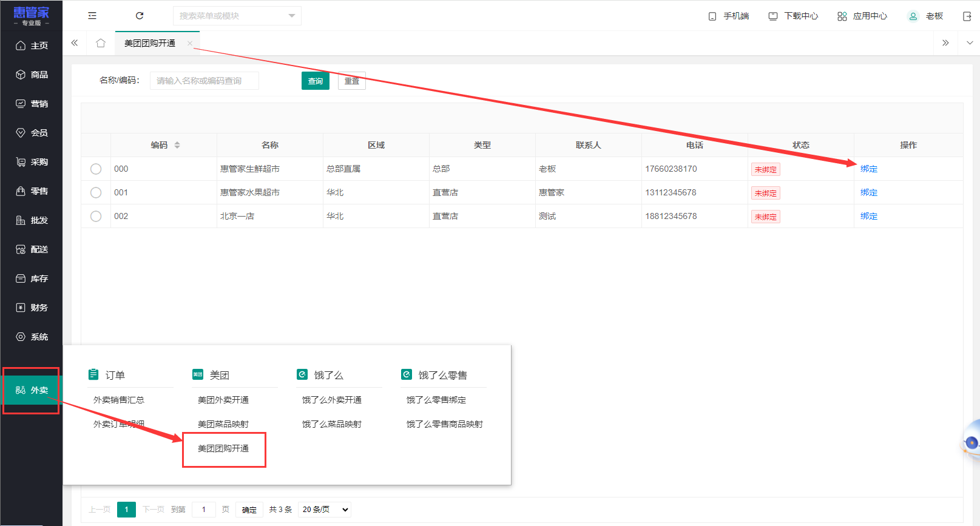The width and height of the screenshot is (980, 526).
Task: Click 绑定 link for 北京一店
Action: tap(869, 216)
